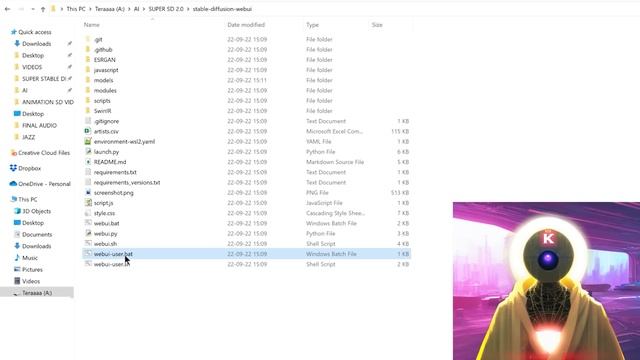640x360 pixels.
Task: Click This PC in the address bar
Action: 76,9
